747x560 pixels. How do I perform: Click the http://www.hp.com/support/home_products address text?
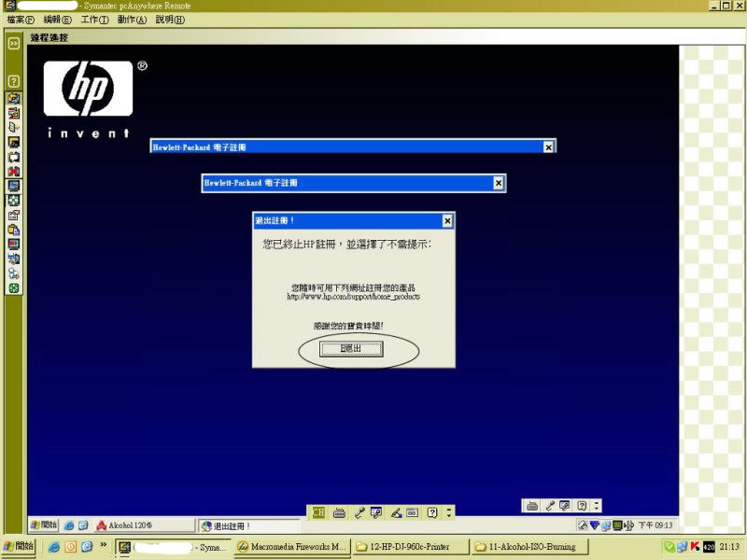353,297
